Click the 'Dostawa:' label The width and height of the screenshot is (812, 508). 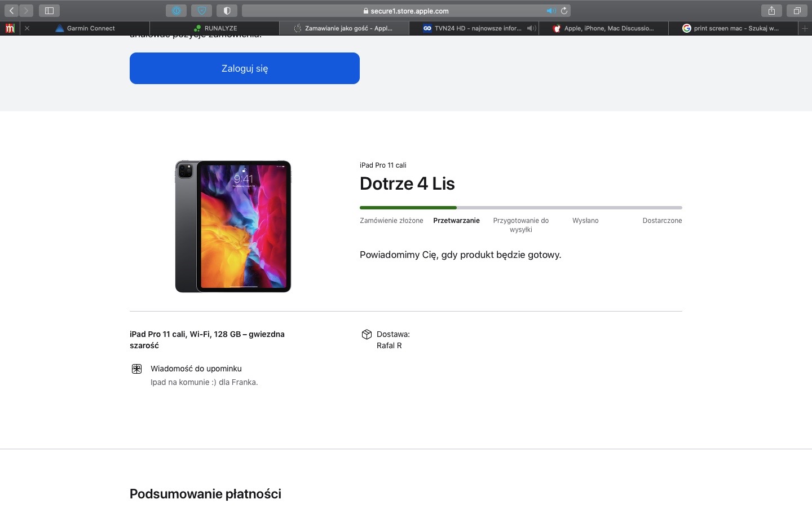click(x=393, y=334)
